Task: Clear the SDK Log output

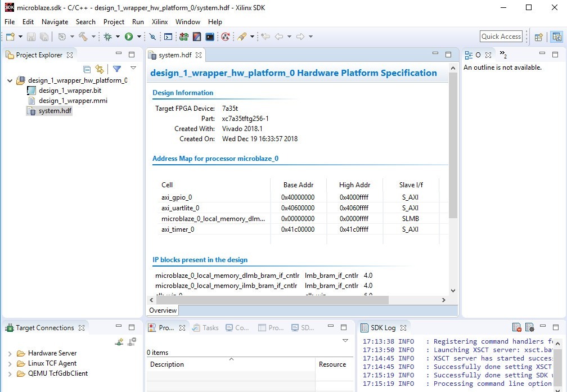Action: [516, 327]
